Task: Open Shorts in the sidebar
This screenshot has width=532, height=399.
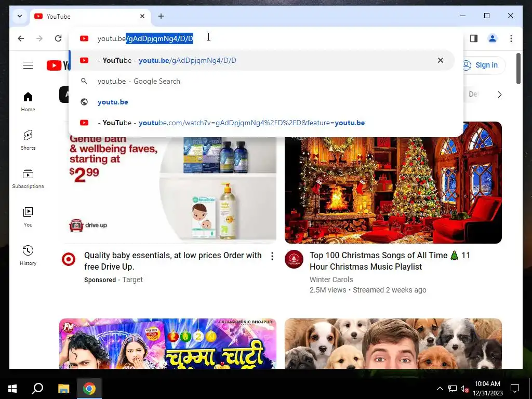Action: (28, 140)
